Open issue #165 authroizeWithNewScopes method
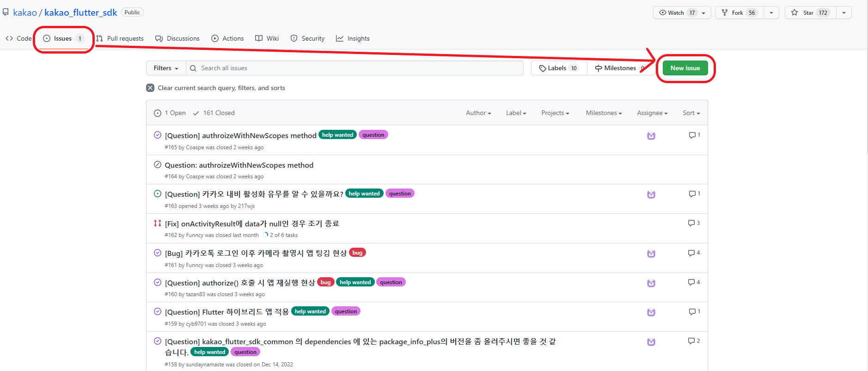Screen dimensions: 868x371 (x=240, y=135)
